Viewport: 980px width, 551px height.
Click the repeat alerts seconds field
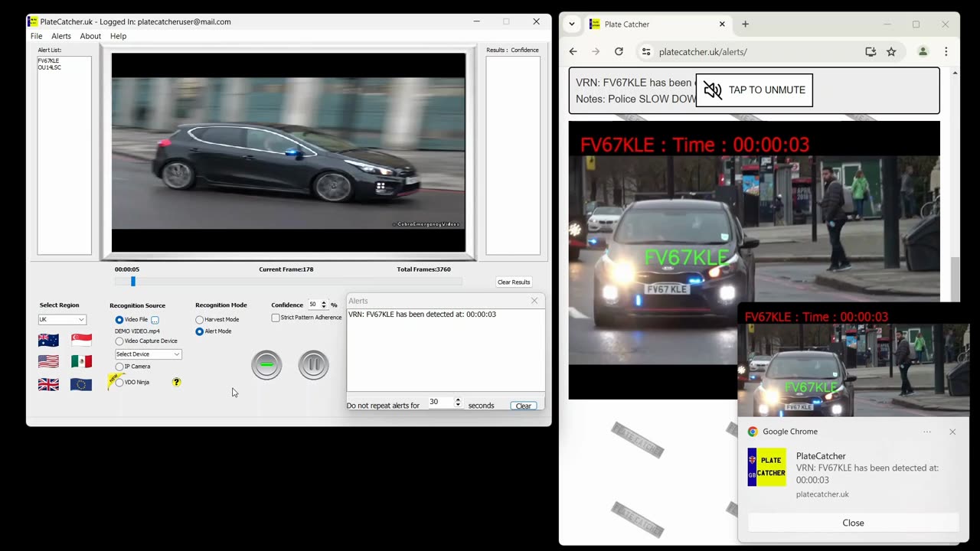click(x=440, y=402)
